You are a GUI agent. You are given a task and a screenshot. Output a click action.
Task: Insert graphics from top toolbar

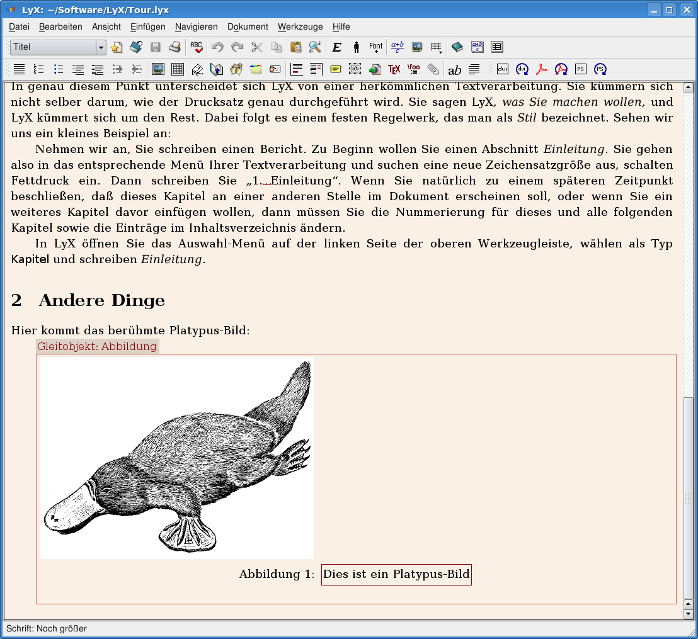(417, 47)
